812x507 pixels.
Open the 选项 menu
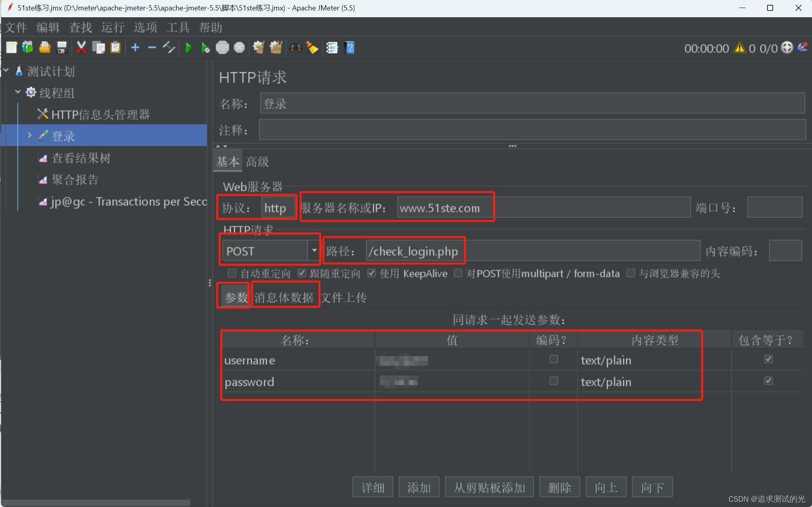145,27
